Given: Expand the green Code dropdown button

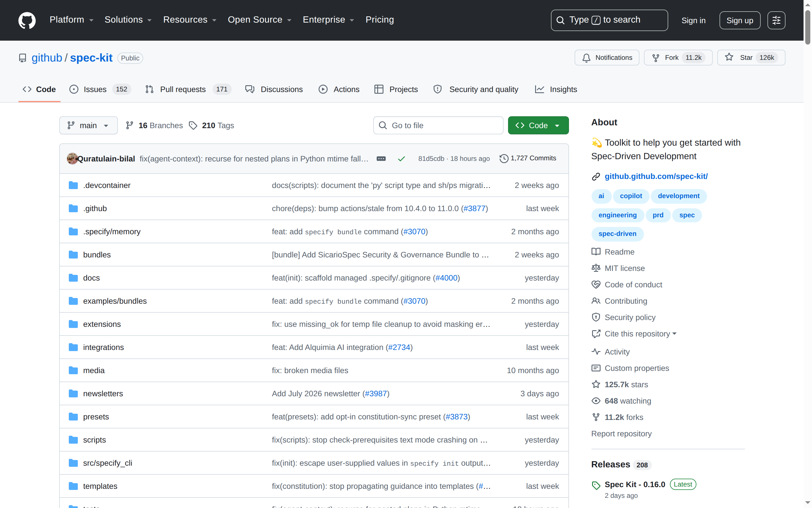Looking at the screenshot, I should (538, 125).
